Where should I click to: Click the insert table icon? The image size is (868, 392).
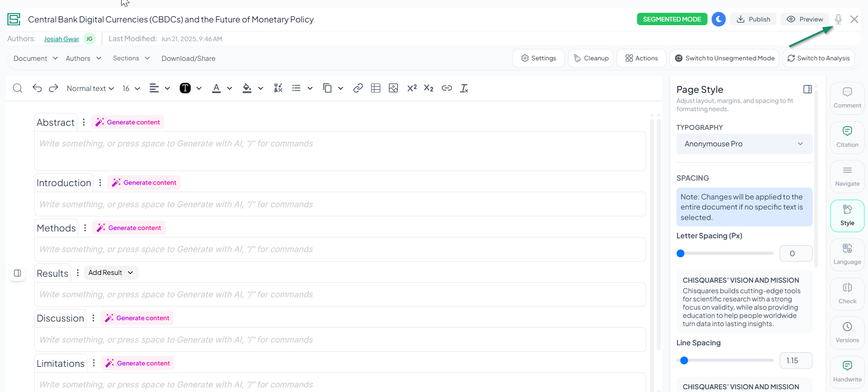[x=375, y=88]
